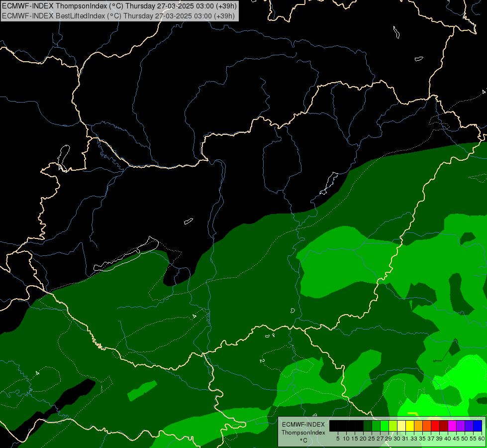Select the dark green 20–25 legend swatch

point(368,426)
